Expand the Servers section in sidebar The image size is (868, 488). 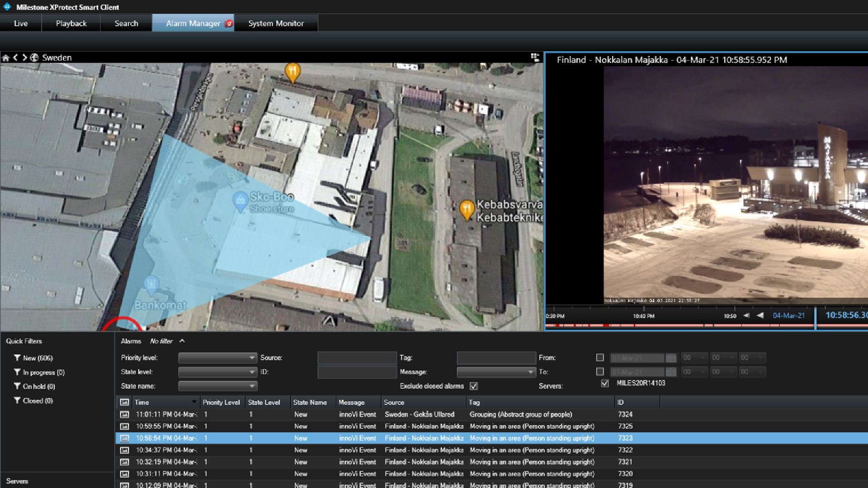pos(17,481)
